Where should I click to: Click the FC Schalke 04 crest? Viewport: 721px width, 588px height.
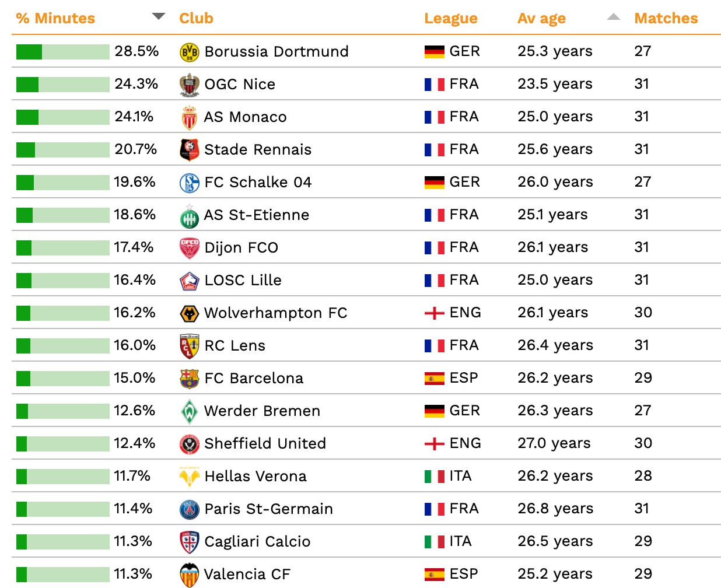coord(189,183)
